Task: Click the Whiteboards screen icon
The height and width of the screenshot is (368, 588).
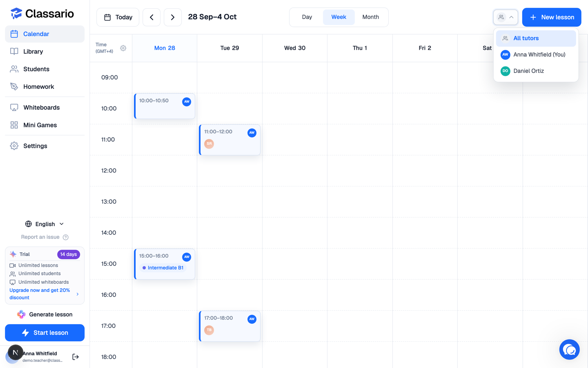Action: 14,108
